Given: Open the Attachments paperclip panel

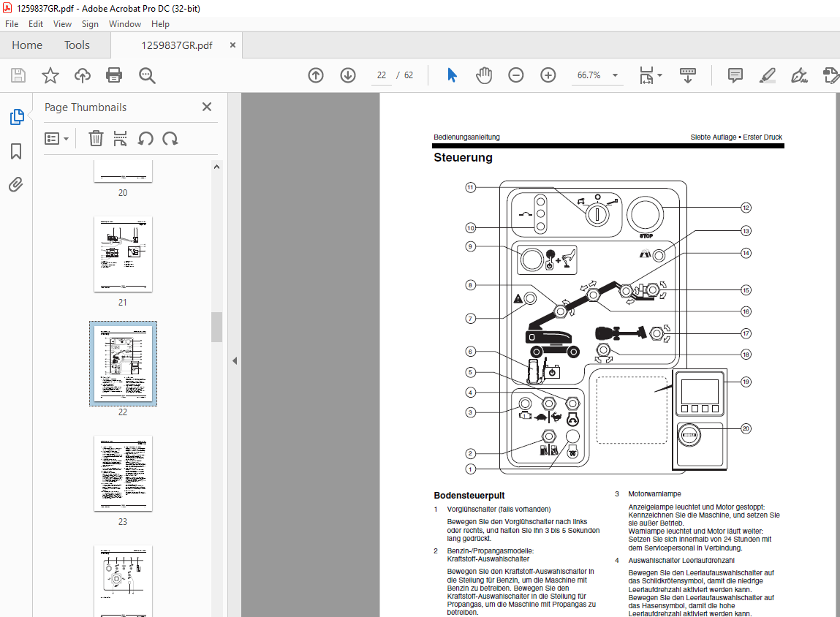Looking at the screenshot, I should point(16,185).
